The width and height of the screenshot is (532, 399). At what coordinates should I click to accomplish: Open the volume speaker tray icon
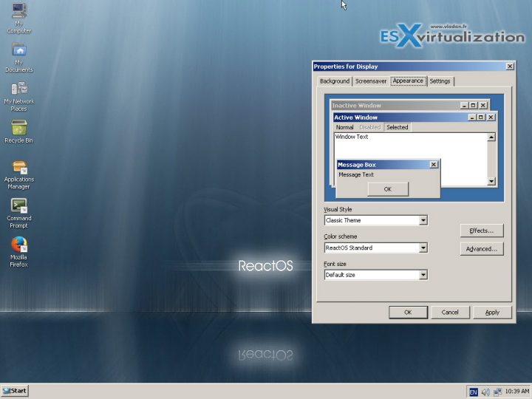tap(485, 392)
